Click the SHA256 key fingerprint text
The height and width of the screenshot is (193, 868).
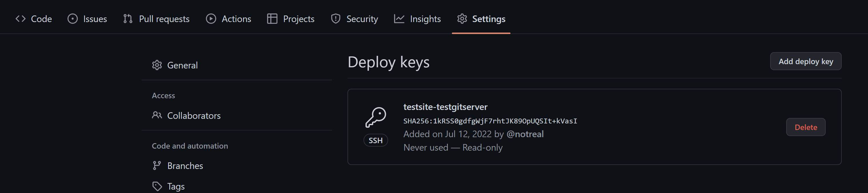490,121
